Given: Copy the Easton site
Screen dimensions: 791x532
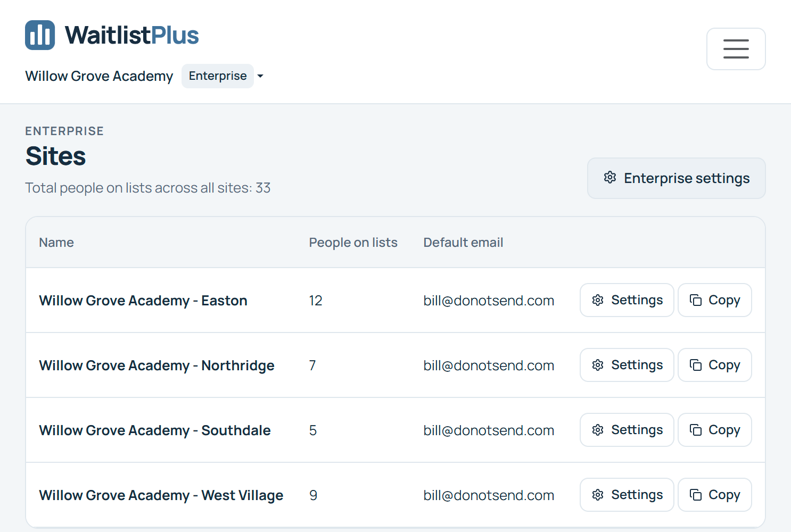Looking at the screenshot, I should coord(714,300).
